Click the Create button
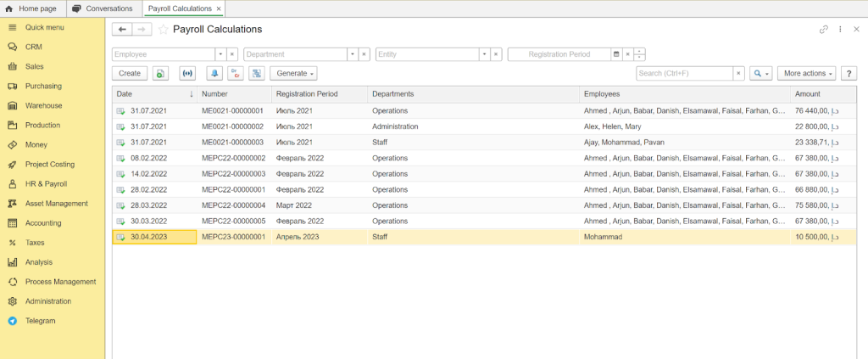Image resolution: width=868 pixels, height=359 pixels. point(130,74)
